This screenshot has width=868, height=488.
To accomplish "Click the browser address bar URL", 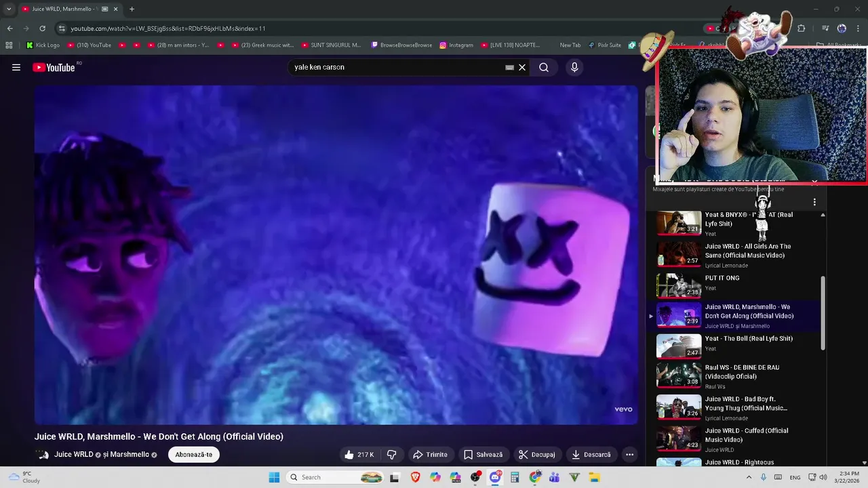I will (168, 28).
